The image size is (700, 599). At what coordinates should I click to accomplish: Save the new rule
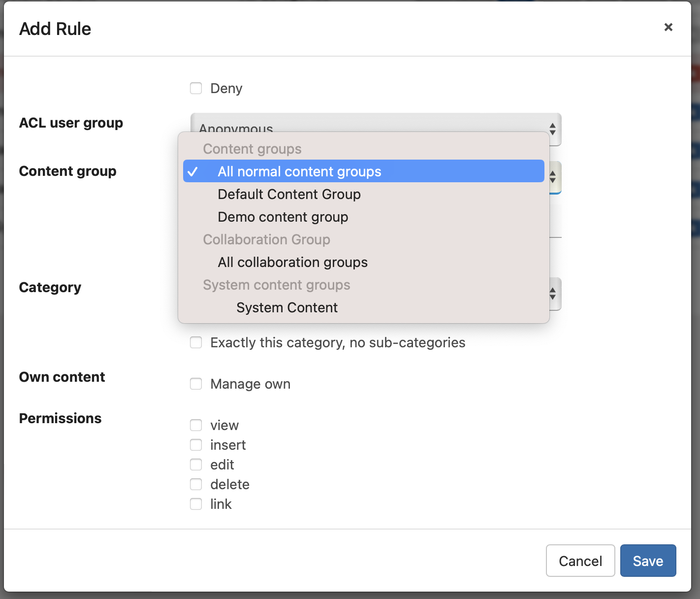[x=647, y=561]
